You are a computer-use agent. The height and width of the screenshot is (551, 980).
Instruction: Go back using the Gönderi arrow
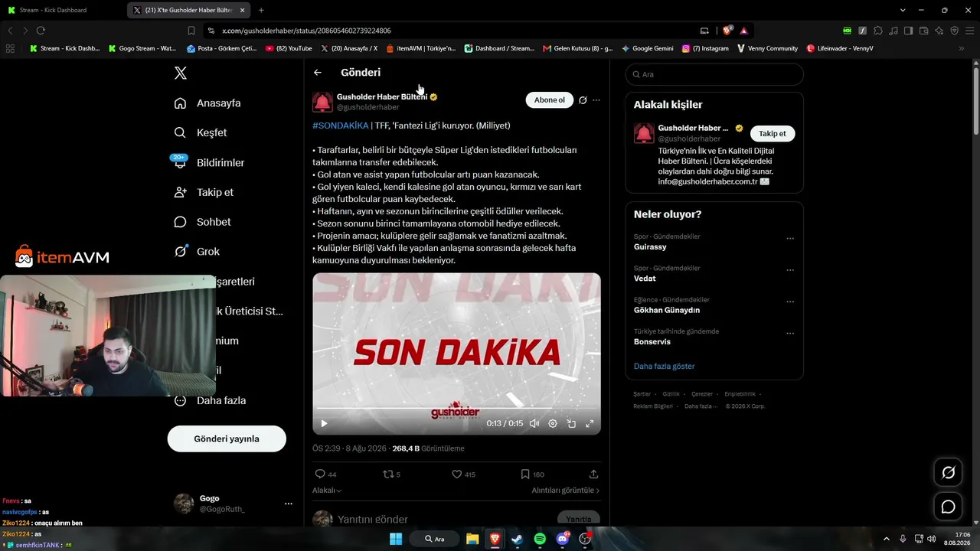[x=318, y=73]
